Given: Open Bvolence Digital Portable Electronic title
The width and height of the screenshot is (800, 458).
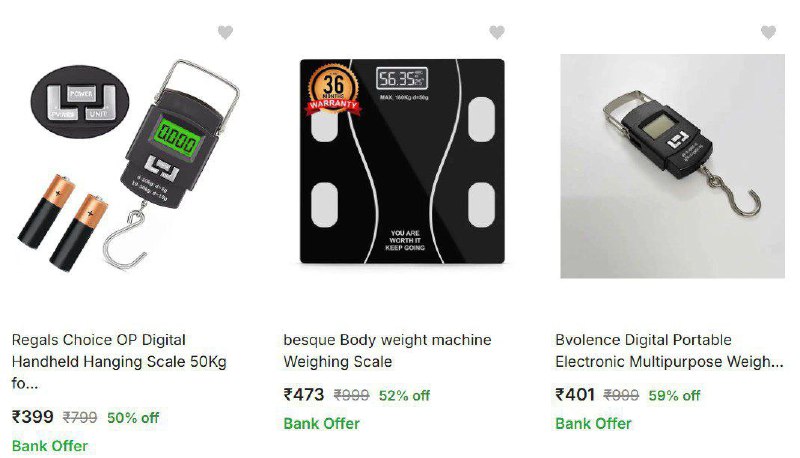Looking at the screenshot, I should click(669, 350).
